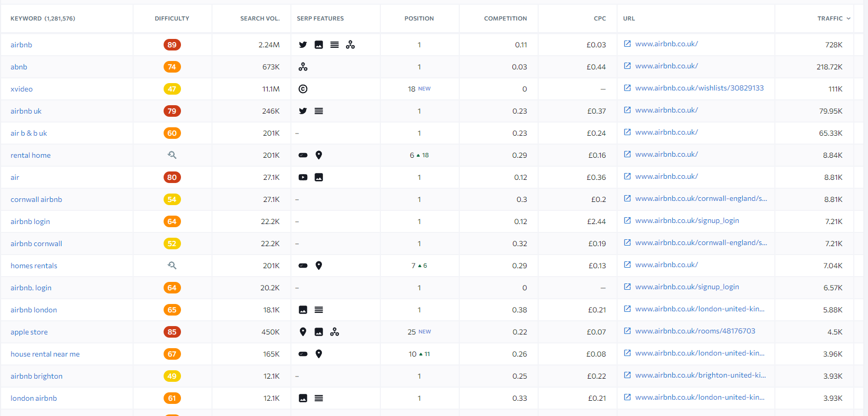Click the three-circle SERP icon in the 2.24M airbnb row
Image resolution: width=868 pixels, height=416 pixels.
[350, 45]
